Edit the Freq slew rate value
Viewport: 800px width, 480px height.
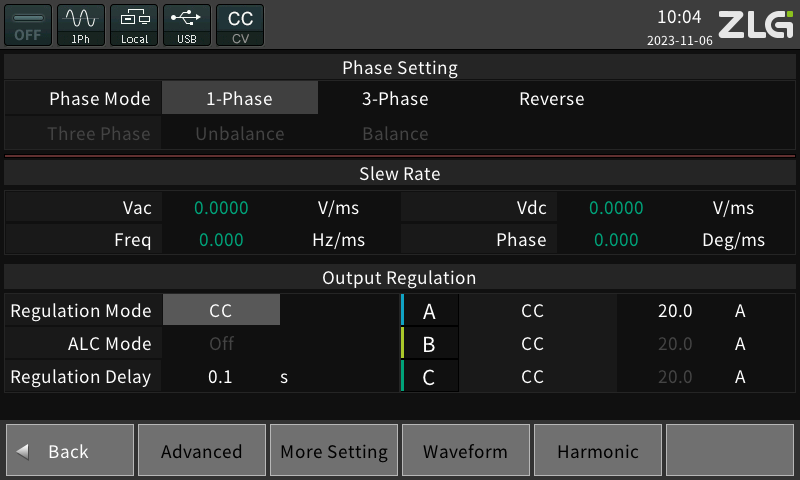click(221, 240)
